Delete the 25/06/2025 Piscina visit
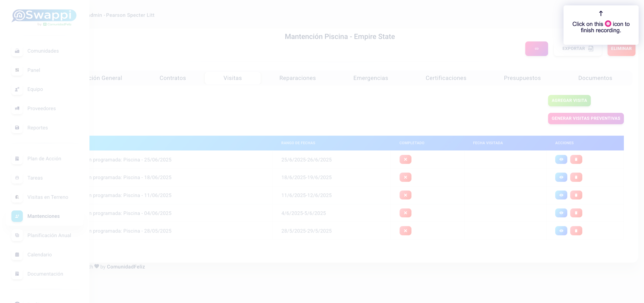The height and width of the screenshot is (303, 644). tap(576, 159)
